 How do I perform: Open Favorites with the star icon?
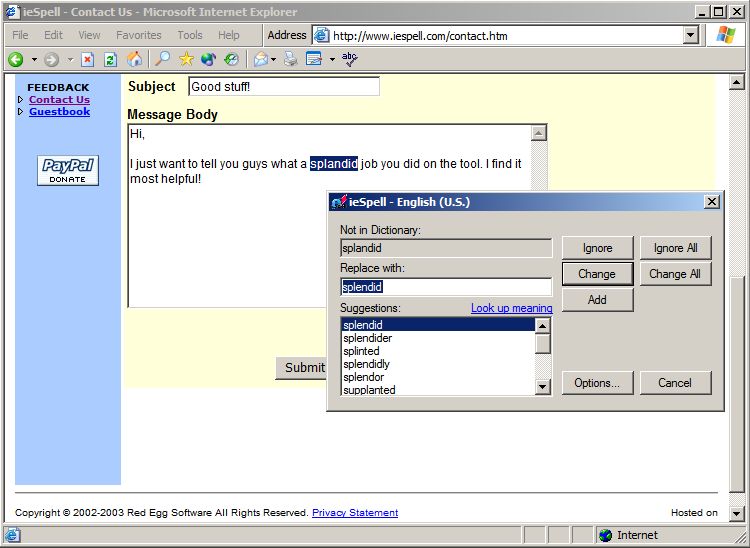coord(186,59)
